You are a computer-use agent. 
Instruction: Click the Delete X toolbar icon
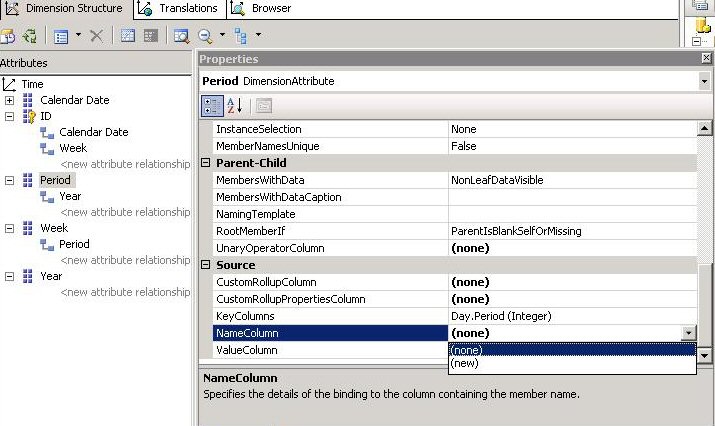pos(96,36)
